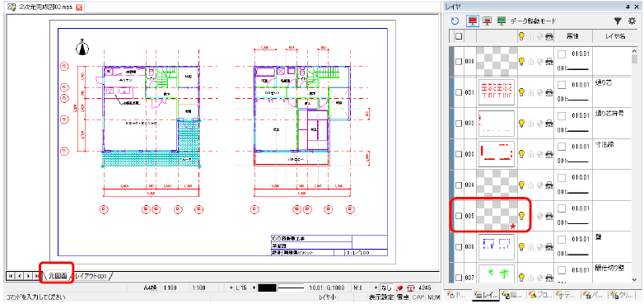Click the 表示設定 status bar button
The width and height of the screenshot is (644, 304).
(381, 297)
